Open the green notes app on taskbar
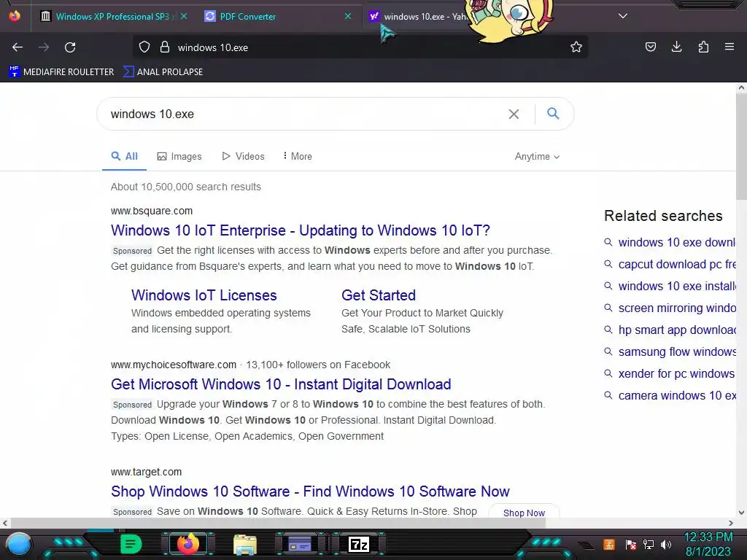 coord(131,544)
